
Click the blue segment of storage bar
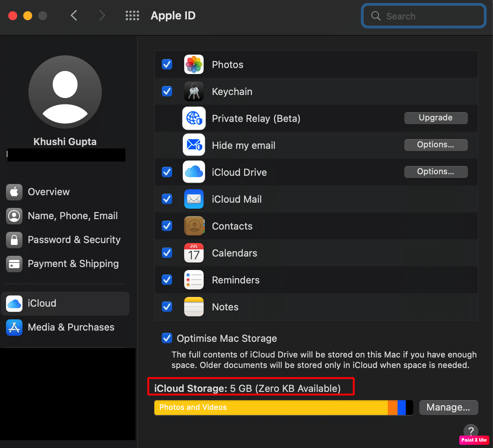click(402, 408)
